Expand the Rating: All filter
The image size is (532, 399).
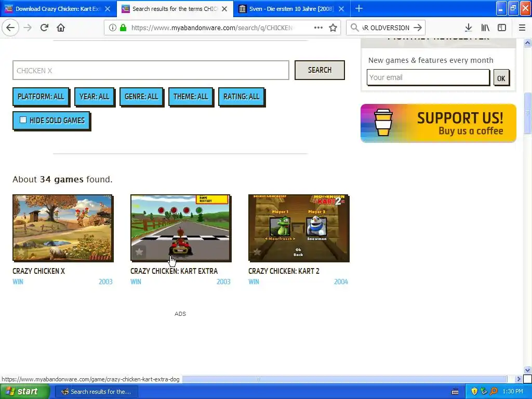click(x=241, y=96)
